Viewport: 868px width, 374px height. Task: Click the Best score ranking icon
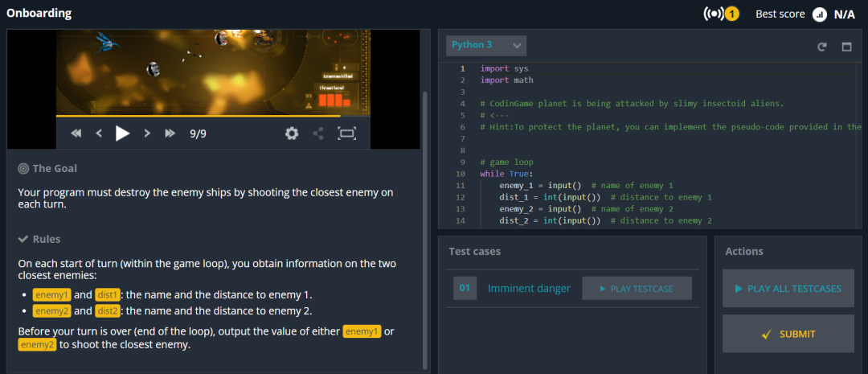[819, 14]
